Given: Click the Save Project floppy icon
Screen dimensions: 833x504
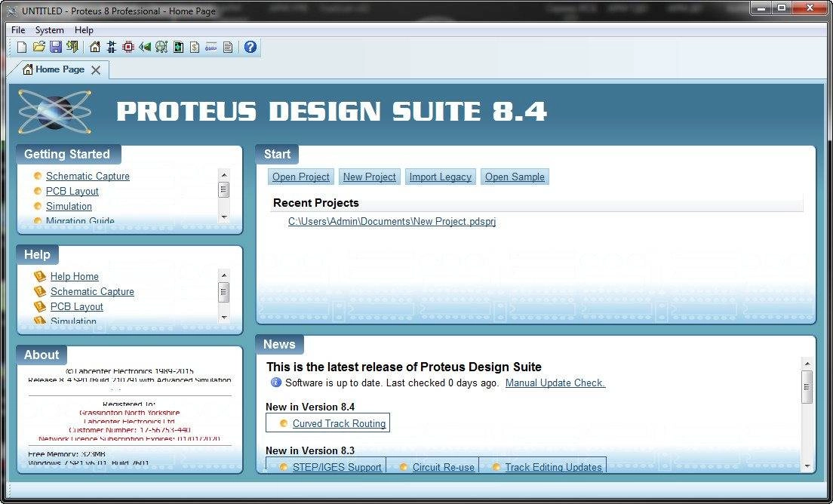Looking at the screenshot, I should tap(56, 48).
